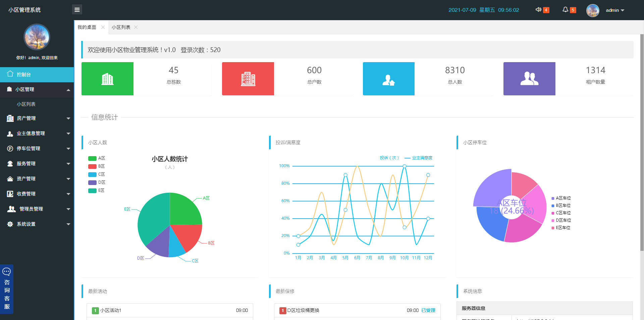Click the green total buildings icon tile

coord(107,79)
